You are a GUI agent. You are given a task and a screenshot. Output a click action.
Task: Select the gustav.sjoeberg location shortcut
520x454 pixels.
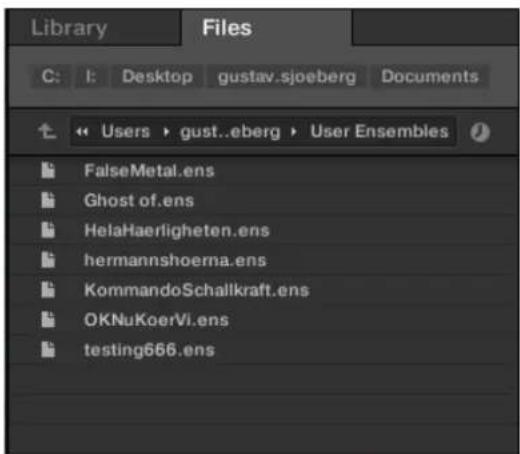(x=287, y=77)
